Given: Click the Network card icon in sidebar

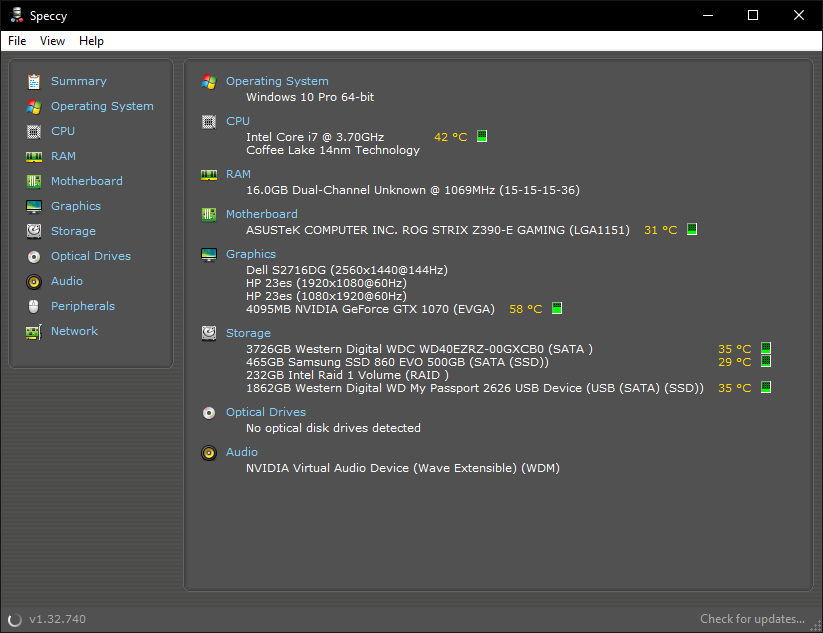Looking at the screenshot, I should [x=34, y=331].
